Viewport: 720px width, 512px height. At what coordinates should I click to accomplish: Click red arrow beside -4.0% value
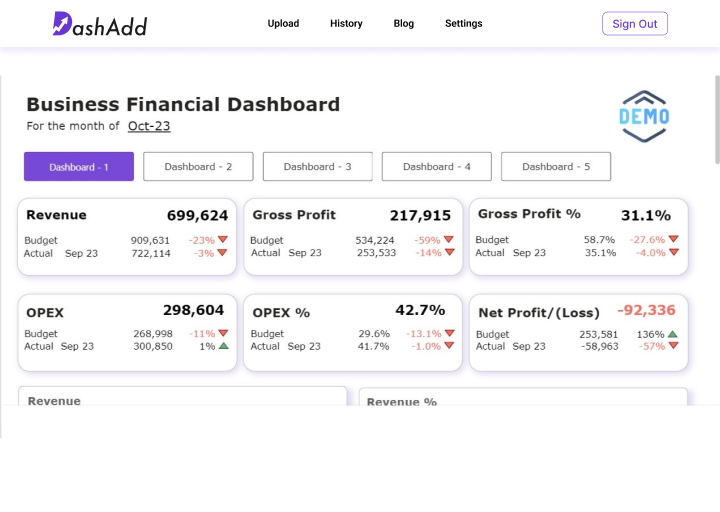[x=674, y=252]
